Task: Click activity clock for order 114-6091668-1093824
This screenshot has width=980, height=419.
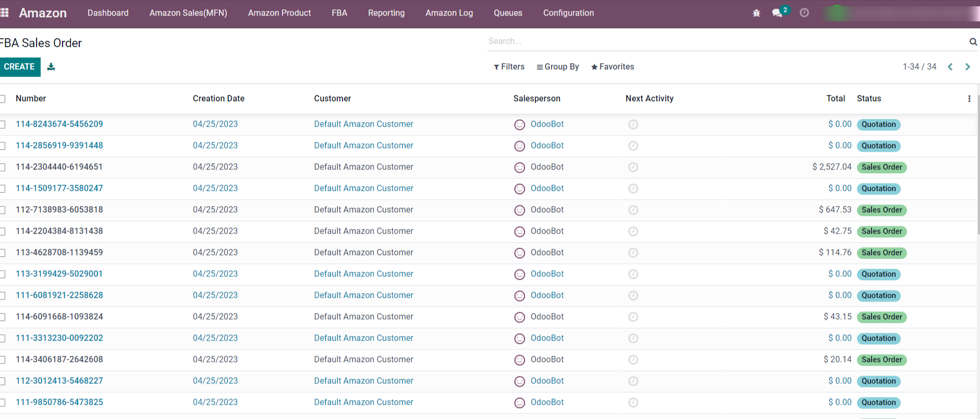Action: (633, 317)
